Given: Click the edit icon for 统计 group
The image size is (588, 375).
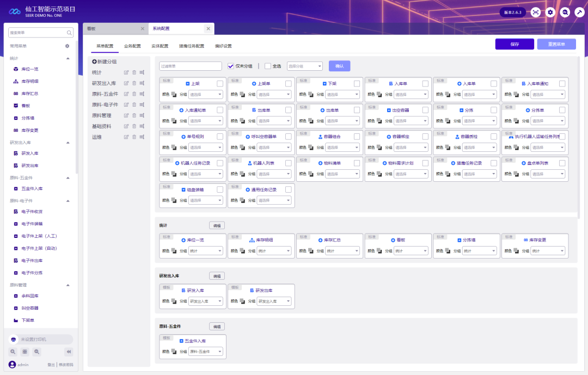Looking at the screenshot, I should point(126,72).
